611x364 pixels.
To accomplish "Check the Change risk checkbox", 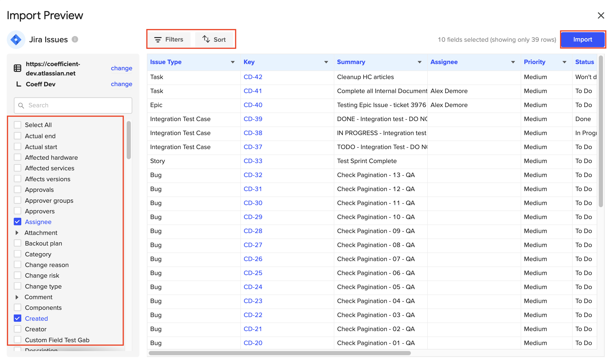I will [x=17, y=275].
